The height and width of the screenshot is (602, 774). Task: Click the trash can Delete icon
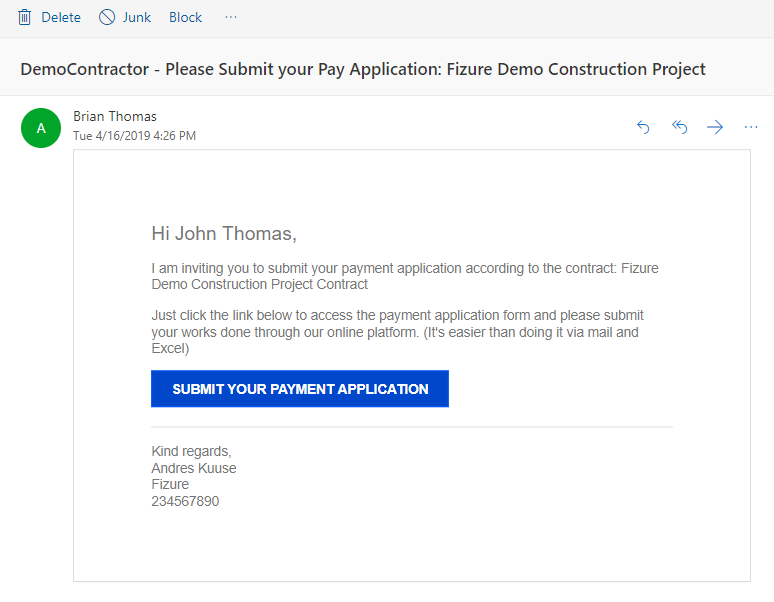click(24, 17)
